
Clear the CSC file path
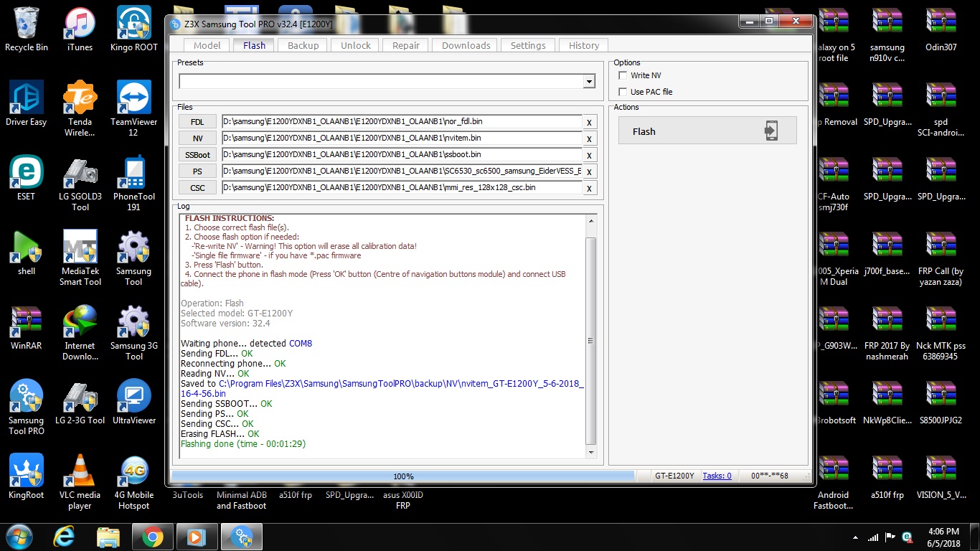pyautogui.click(x=589, y=189)
